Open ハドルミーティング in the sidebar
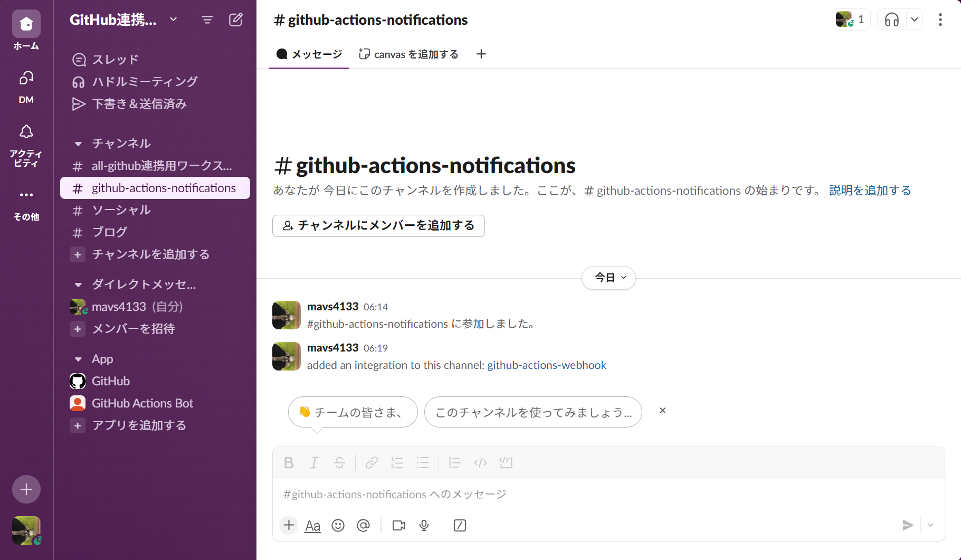Image resolution: width=961 pixels, height=560 pixels. 155,82
